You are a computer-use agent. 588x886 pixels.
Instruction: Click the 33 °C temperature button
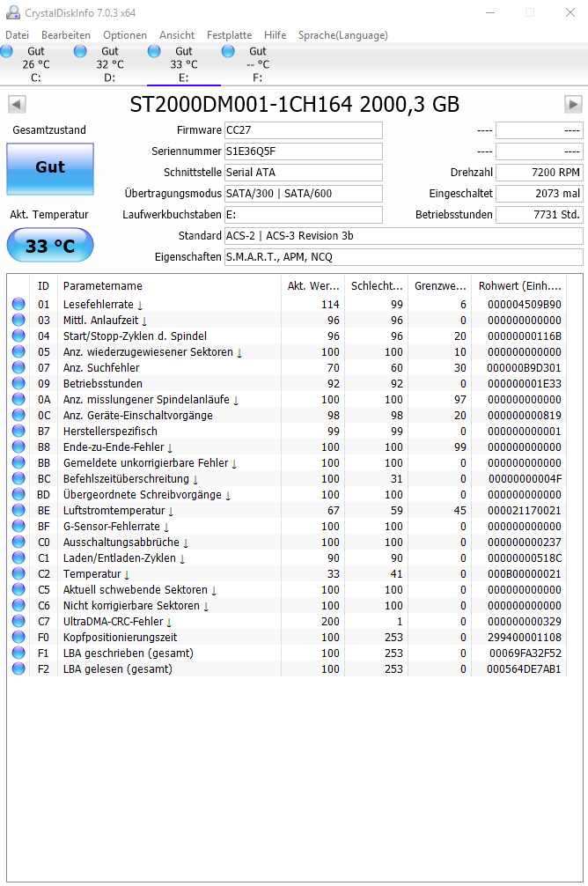(50, 245)
